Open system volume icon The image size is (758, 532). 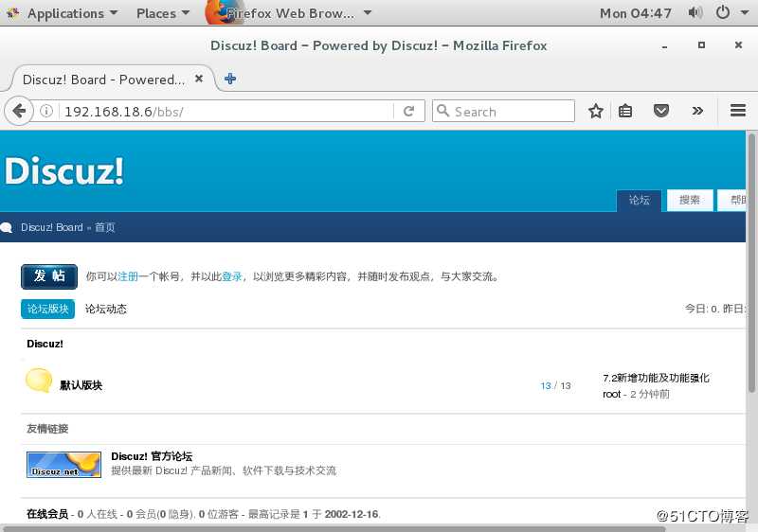(x=695, y=12)
